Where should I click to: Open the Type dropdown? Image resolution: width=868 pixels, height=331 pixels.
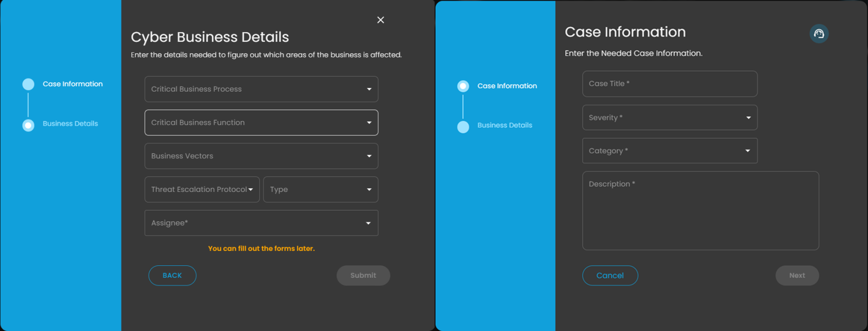pos(320,189)
